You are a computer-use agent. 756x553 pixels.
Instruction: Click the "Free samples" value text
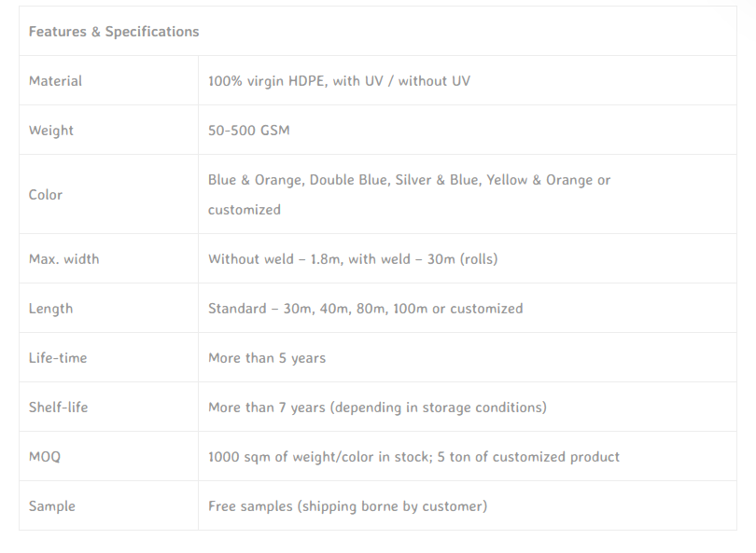[249, 506]
